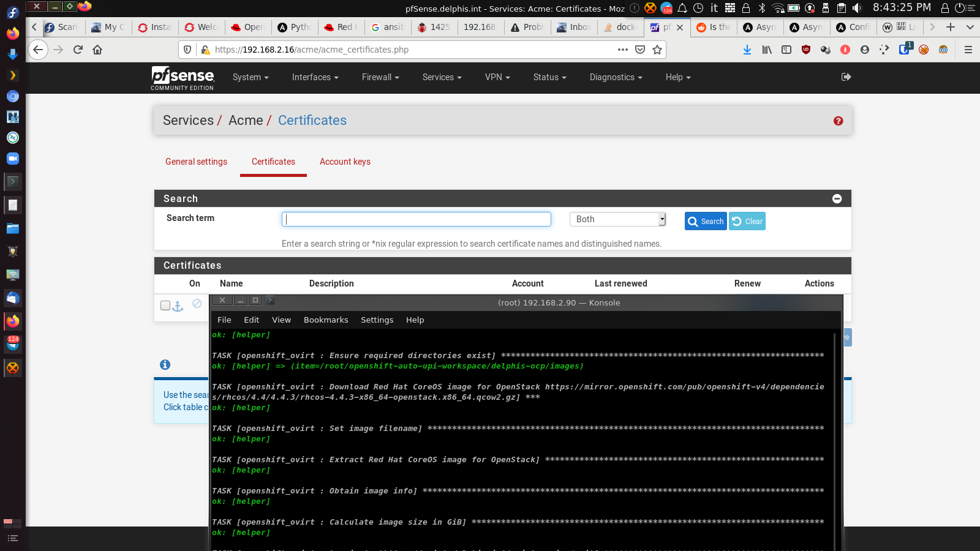Open the red help question mark icon
Viewport: 980px width, 551px height.
839,121
